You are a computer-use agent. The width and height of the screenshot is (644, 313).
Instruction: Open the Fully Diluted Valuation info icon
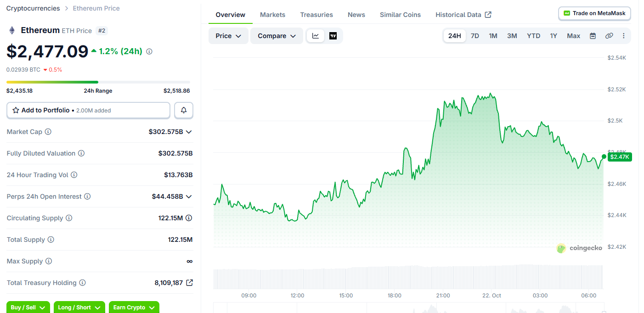81,153
